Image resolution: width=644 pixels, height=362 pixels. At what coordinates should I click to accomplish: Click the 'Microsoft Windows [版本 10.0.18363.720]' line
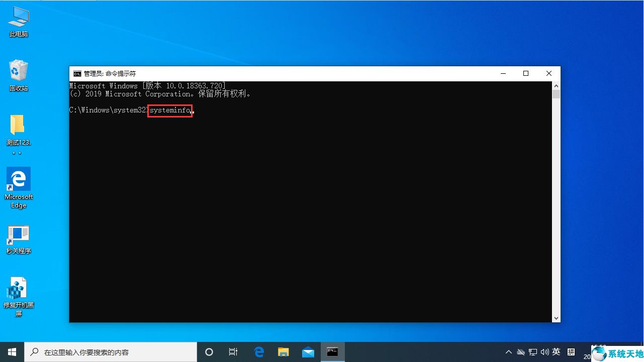(148, 86)
